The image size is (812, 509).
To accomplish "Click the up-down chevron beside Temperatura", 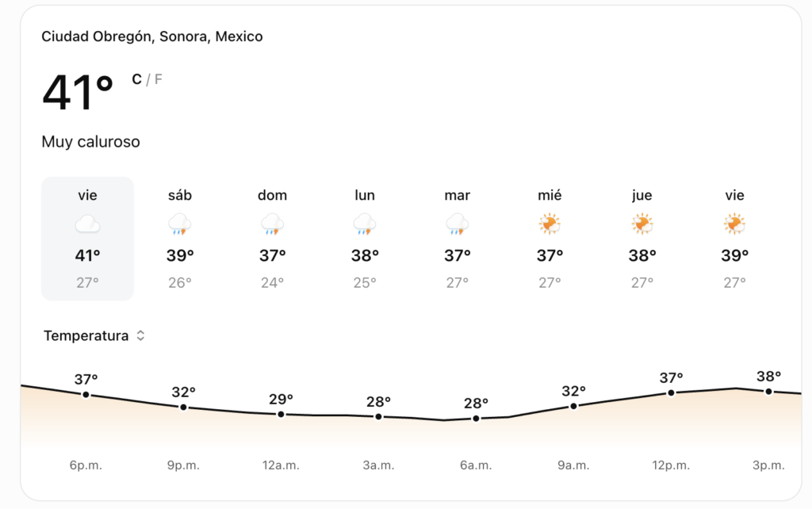I will pos(140,335).
